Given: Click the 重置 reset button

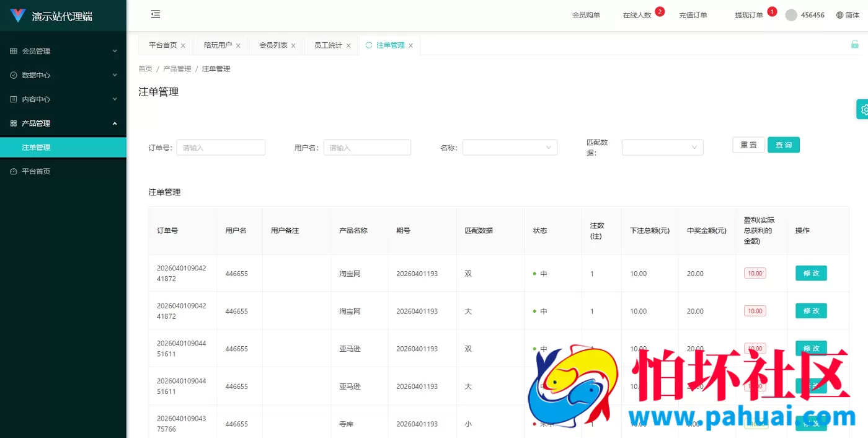Looking at the screenshot, I should (748, 145).
